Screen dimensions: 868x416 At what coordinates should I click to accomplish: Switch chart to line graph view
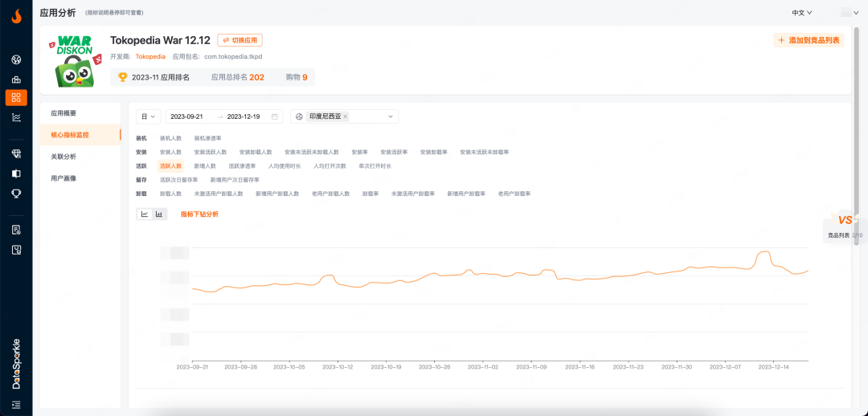(x=145, y=214)
